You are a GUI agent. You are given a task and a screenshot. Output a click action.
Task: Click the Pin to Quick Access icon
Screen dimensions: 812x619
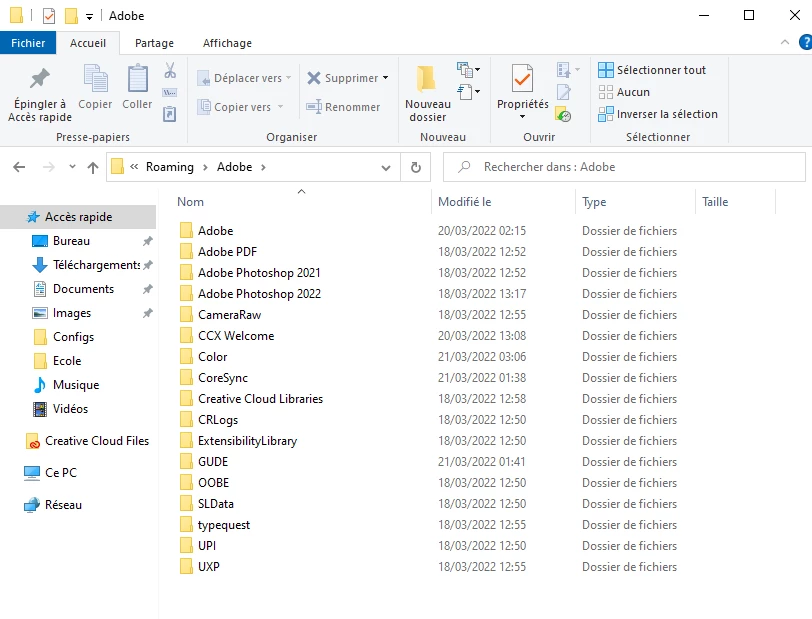click(39, 79)
